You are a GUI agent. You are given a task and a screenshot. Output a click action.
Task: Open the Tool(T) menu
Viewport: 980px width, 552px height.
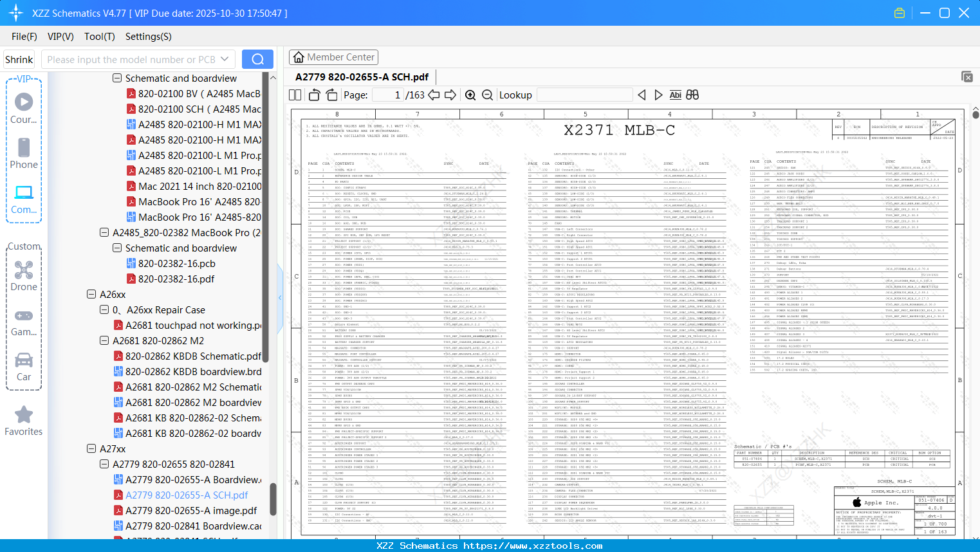coord(100,37)
